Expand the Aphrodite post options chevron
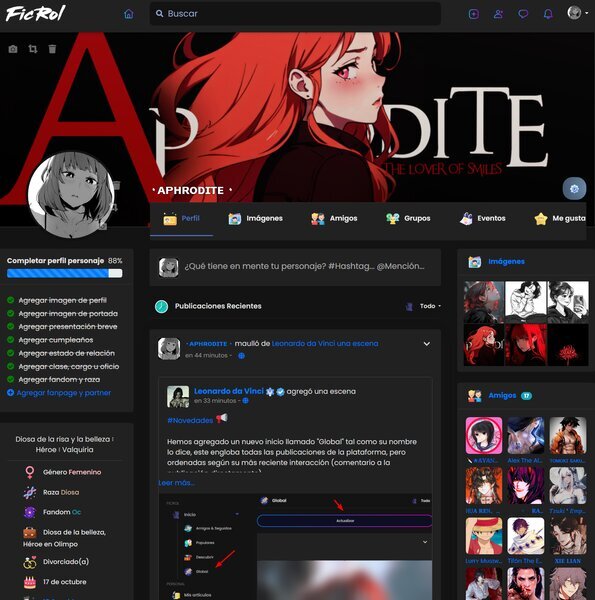Viewport: 595px width, 600px height. click(427, 344)
